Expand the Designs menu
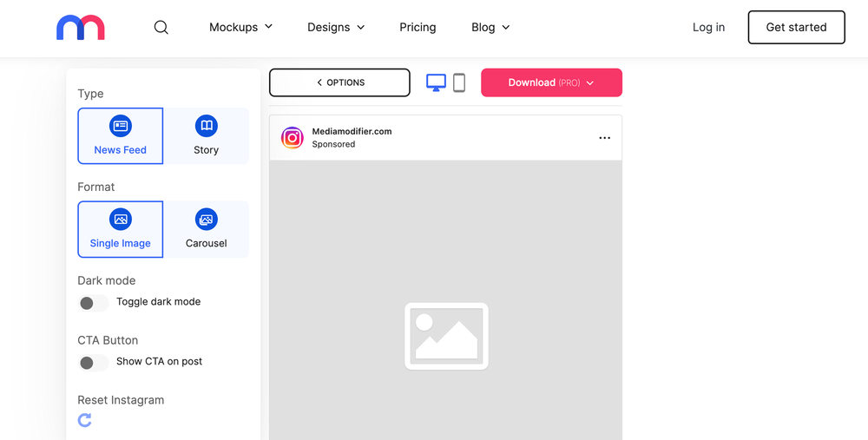This screenshot has width=868, height=440. [x=336, y=27]
